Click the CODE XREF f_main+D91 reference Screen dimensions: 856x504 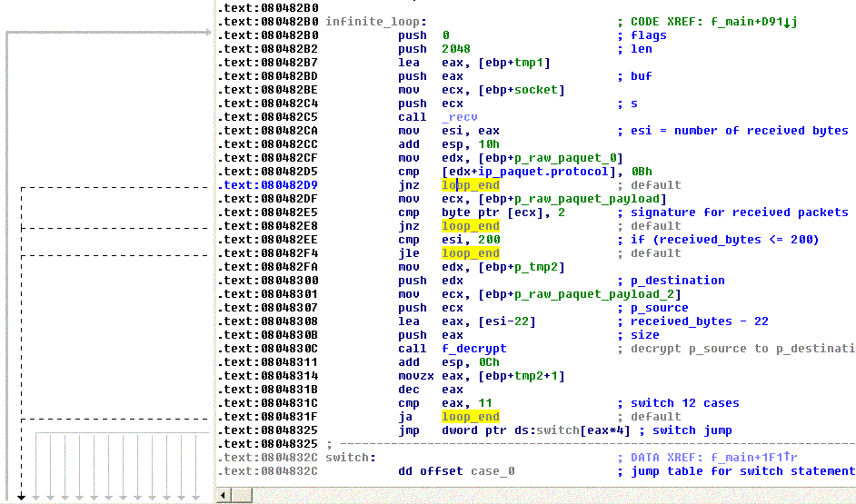[714, 22]
